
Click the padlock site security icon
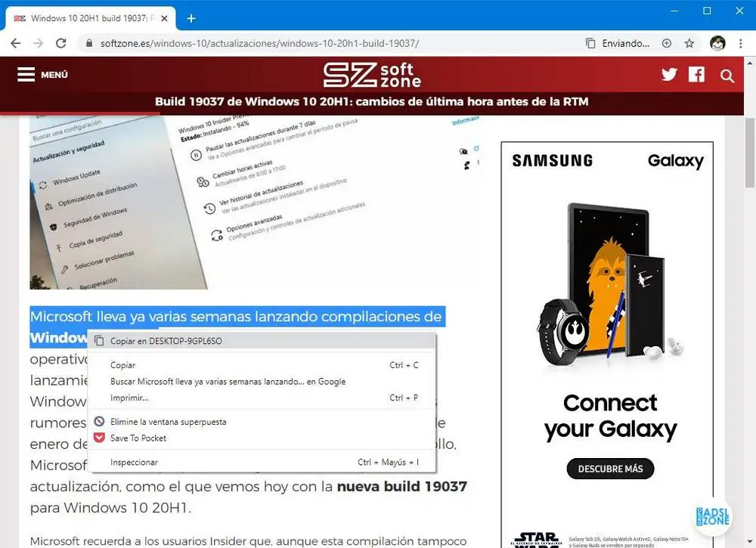[x=89, y=43]
